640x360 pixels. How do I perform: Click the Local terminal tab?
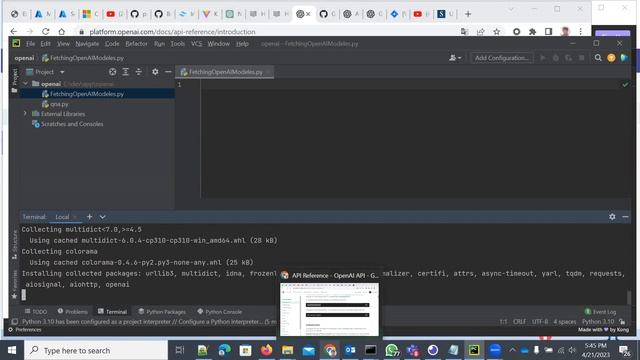click(62, 217)
